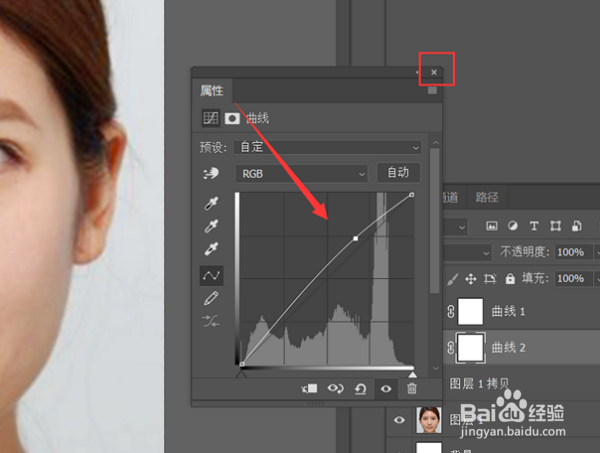Collapse the Properties panel with double-arrow icon
Image resolution: width=600 pixels, height=453 pixels.
418,72
